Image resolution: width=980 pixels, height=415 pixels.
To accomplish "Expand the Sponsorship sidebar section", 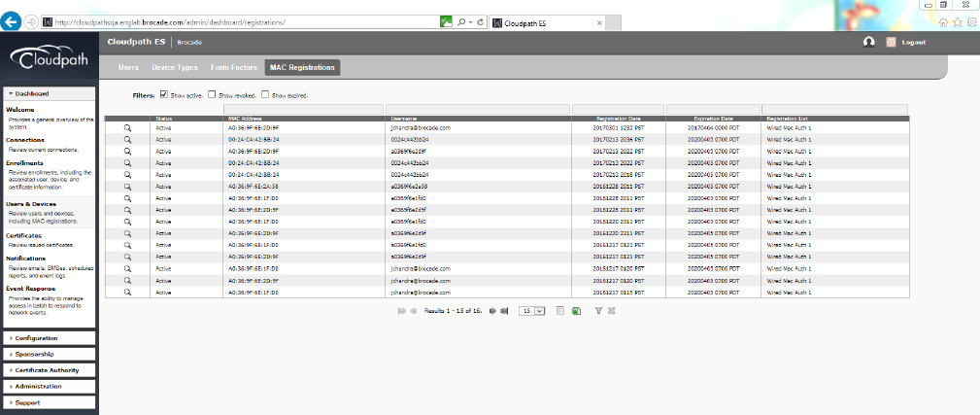I will click(x=50, y=355).
